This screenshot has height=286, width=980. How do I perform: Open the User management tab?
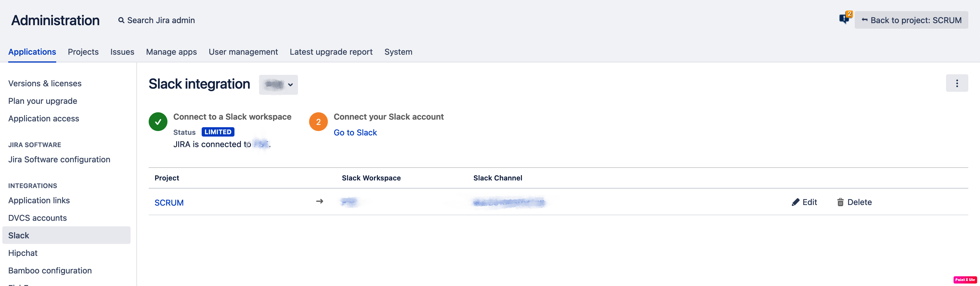tap(244, 52)
